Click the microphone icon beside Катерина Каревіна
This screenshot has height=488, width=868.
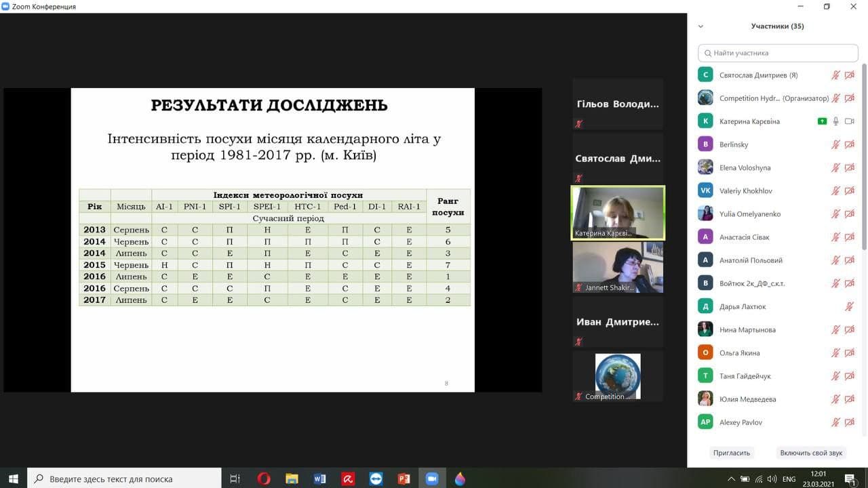click(836, 121)
